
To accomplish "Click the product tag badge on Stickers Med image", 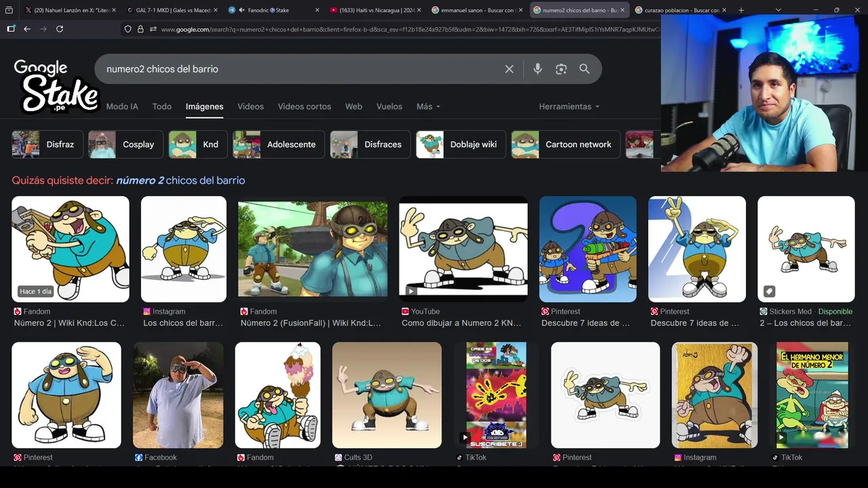I will 769,291.
